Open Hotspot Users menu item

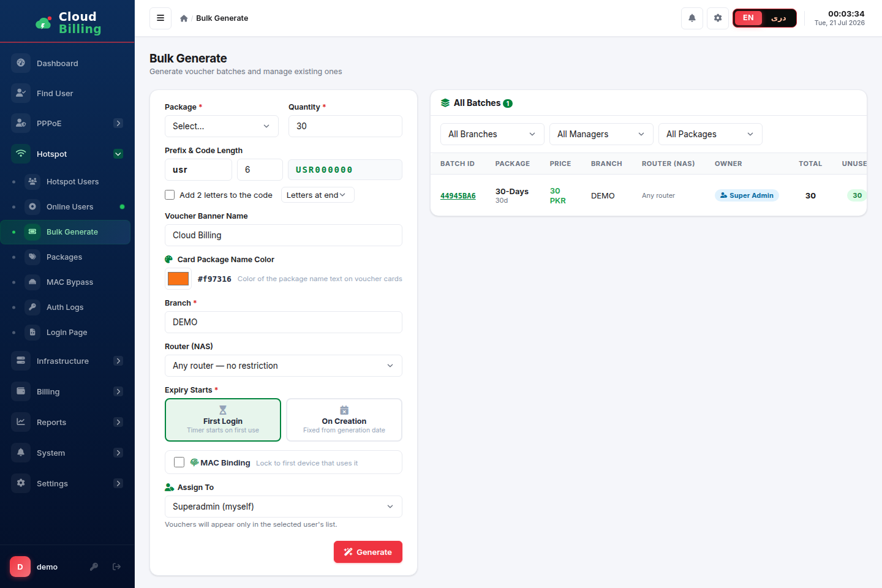65,181
